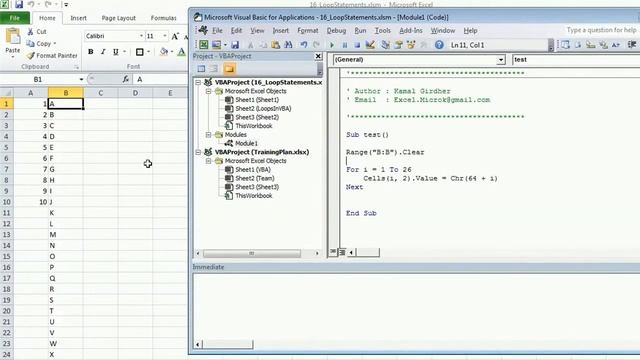This screenshot has height=360, width=640.
Task: Collapse VBAProject (TrainingPlan.xlsx) tree node
Action: click(198, 152)
